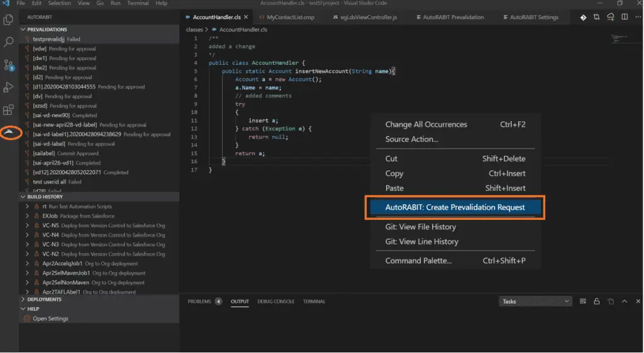The height and width of the screenshot is (353, 644).
Task: Close the AccountHandler.cls tab
Action: pos(246,17)
